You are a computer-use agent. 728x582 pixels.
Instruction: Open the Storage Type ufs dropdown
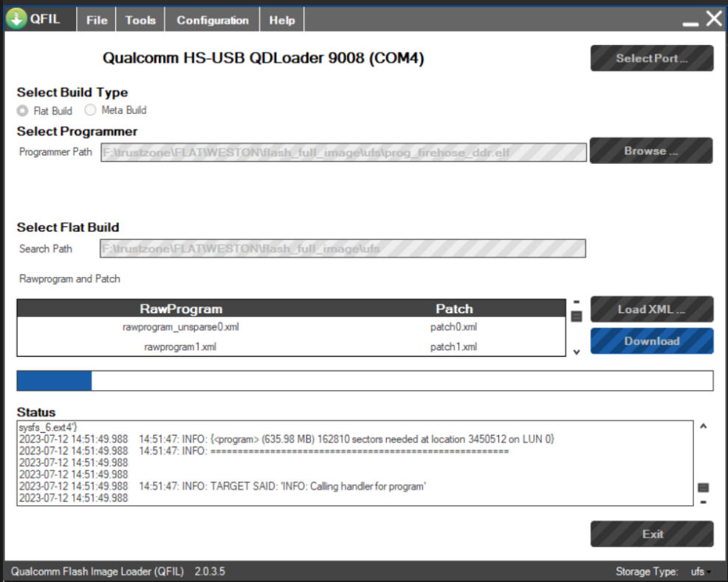pyautogui.click(x=701, y=572)
